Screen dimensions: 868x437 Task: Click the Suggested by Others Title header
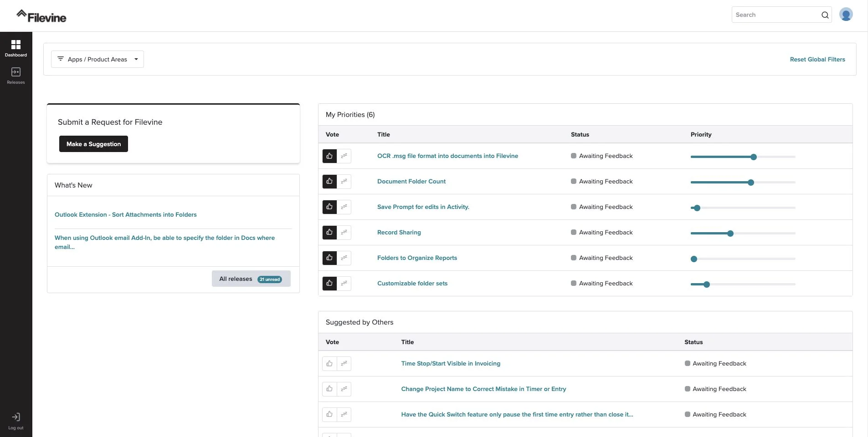[x=407, y=342]
